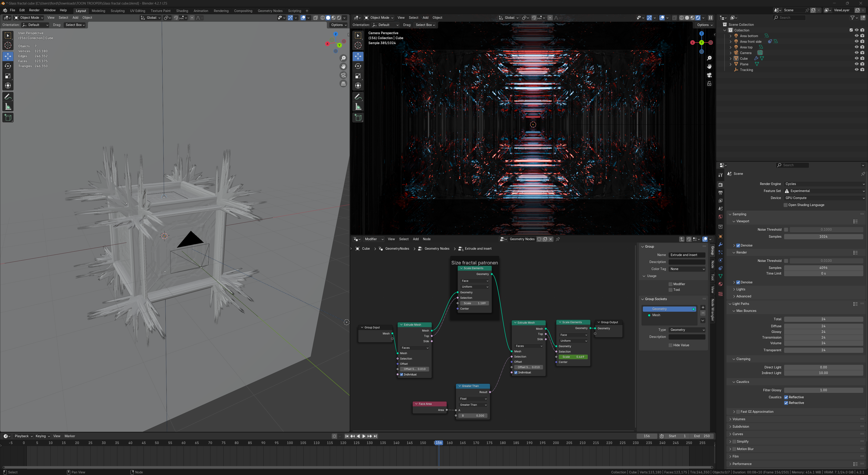
Task: Select the Cursor tool in left viewport
Action: click(8, 45)
